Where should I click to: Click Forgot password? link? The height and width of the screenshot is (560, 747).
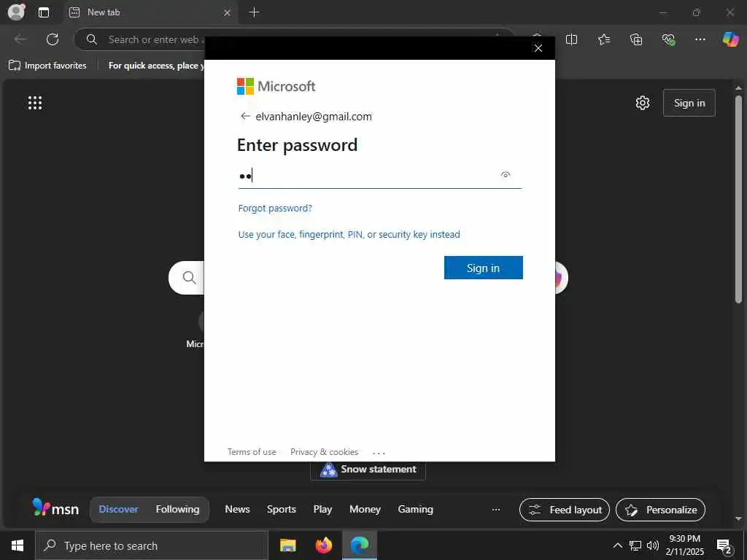pos(275,208)
